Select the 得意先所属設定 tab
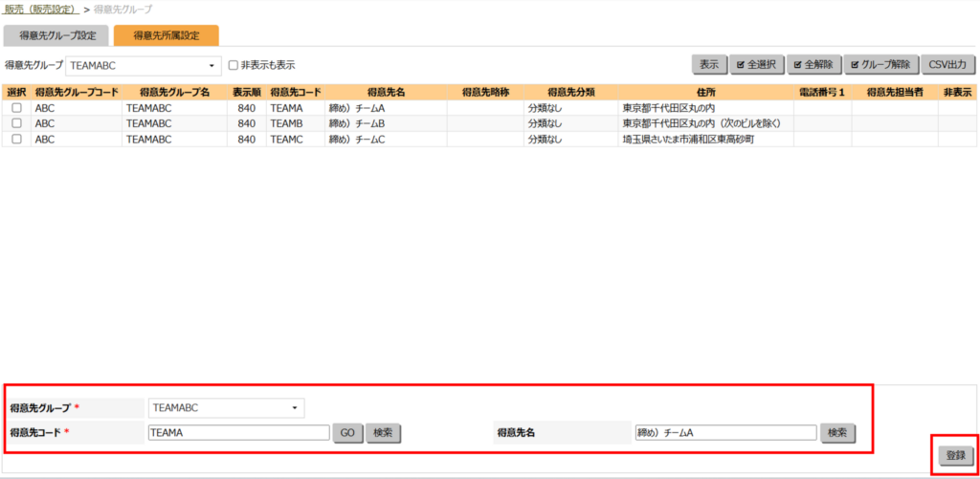The height and width of the screenshot is (479, 980). pos(166,36)
